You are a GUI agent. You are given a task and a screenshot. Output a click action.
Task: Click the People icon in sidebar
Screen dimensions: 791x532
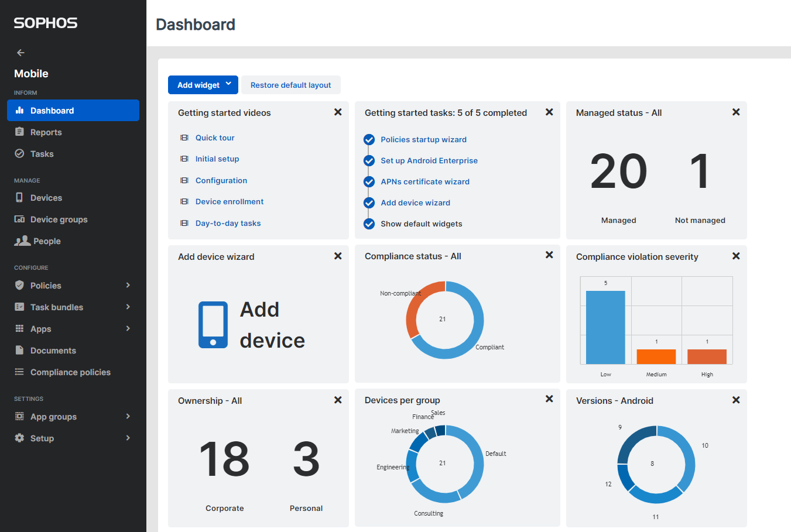22,241
